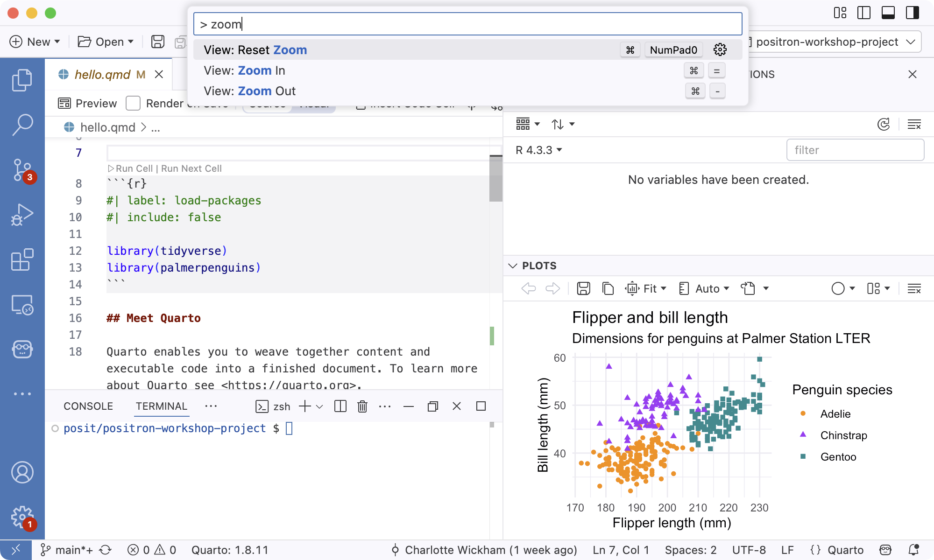The height and width of the screenshot is (560, 934).
Task: Click the command palette input field
Action: tap(467, 24)
